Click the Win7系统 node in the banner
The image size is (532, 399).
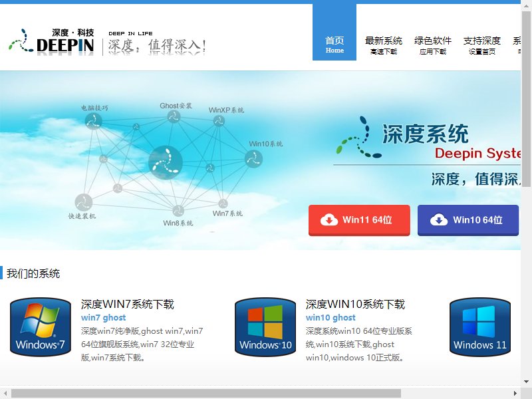click(x=223, y=203)
